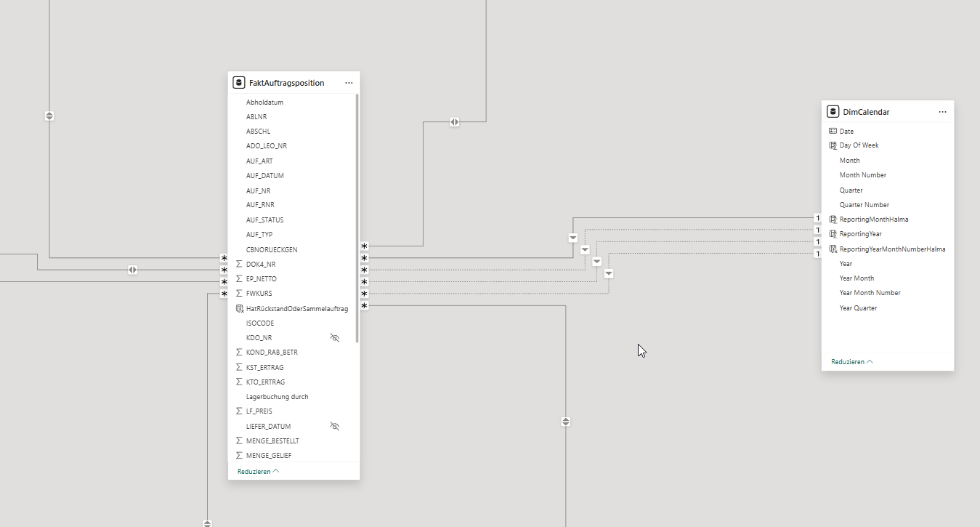Image resolution: width=980 pixels, height=527 pixels.
Task: Select the Quarter field in DimCalendar
Action: coord(851,190)
